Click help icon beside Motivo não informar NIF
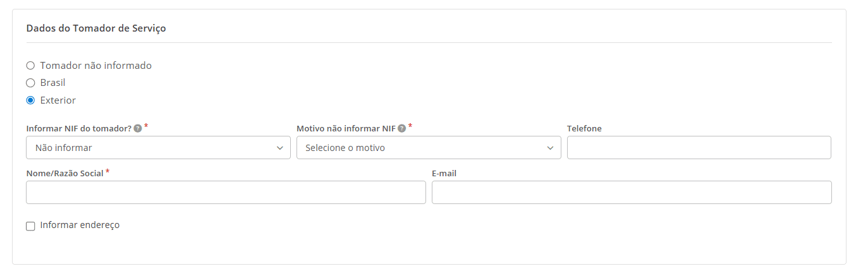Image resolution: width=868 pixels, height=271 pixels. (x=402, y=128)
